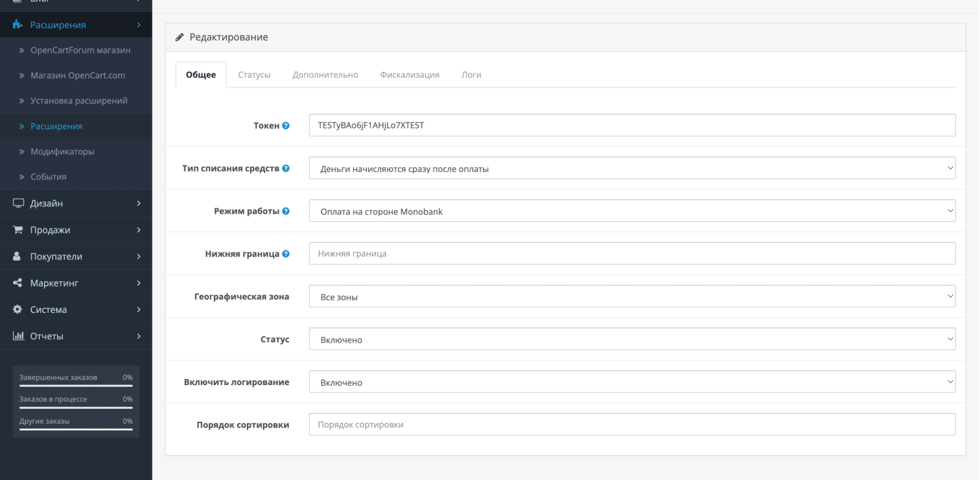Image resolution: width=980 pixels, height=480 pixels.
Task: Open the Тип списания средств dropdown
Action: [632, 168]
